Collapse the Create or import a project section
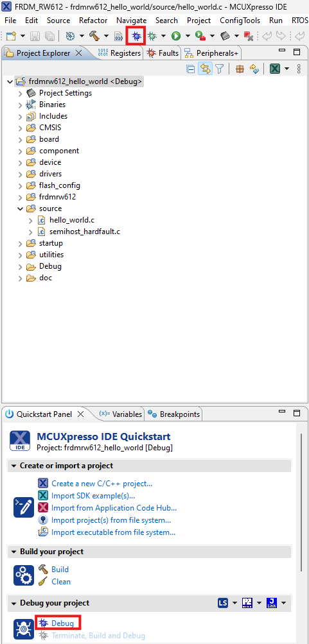 click(14, 466)
